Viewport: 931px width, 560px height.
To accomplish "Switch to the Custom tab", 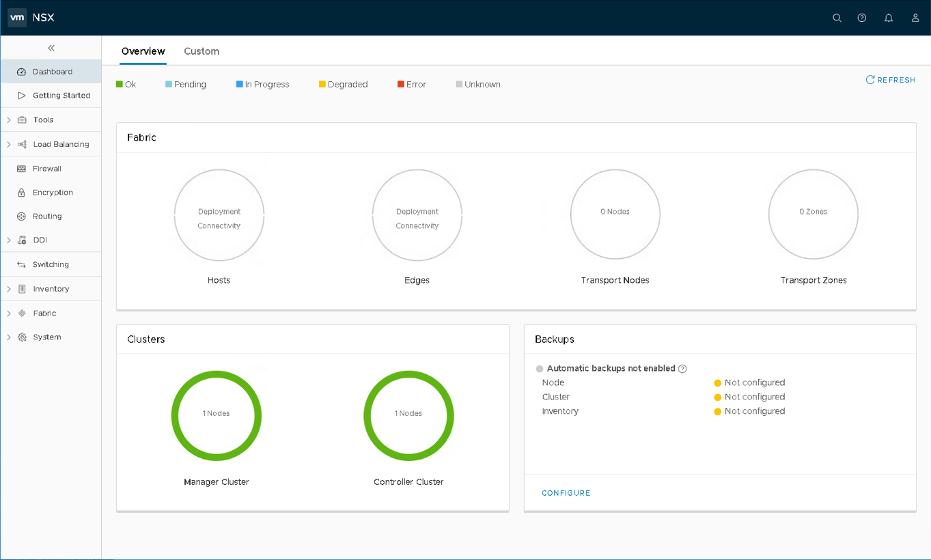I will click(202, 51).
